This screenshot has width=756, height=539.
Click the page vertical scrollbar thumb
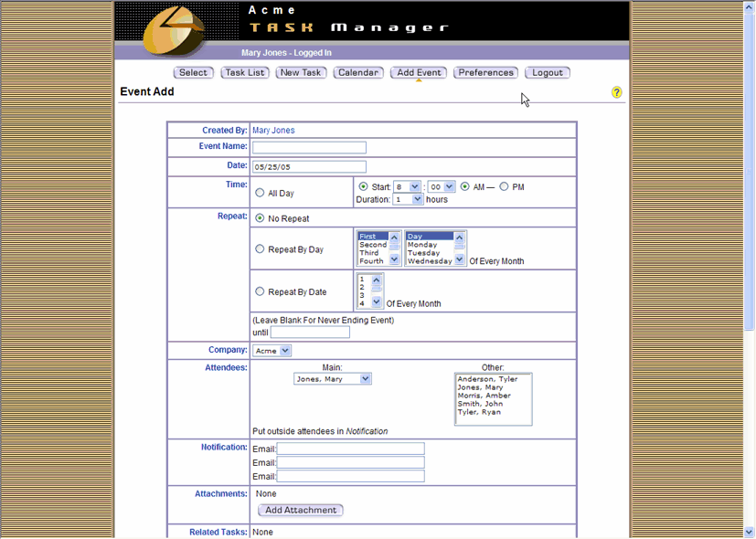[x=750, y=172]
